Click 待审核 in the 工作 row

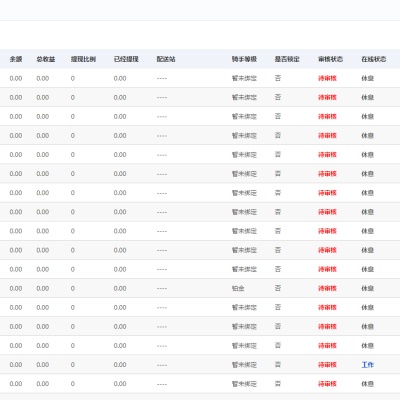327,364
